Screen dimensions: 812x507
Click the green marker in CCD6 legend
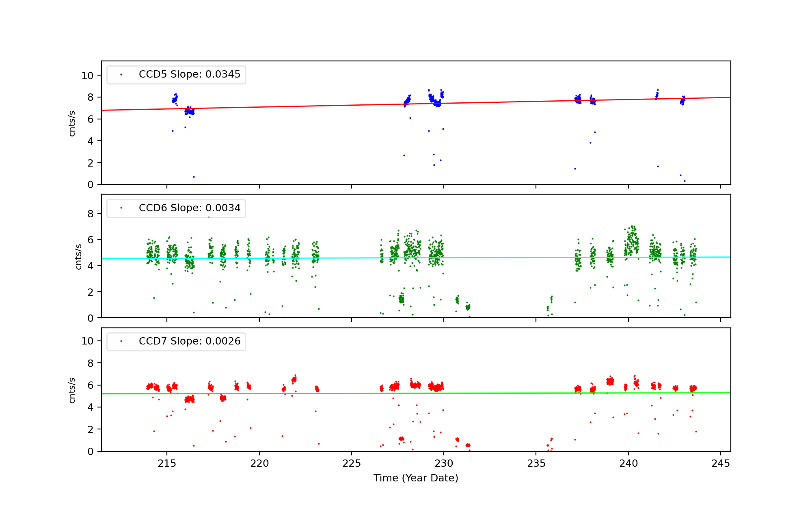pos(121,208)
